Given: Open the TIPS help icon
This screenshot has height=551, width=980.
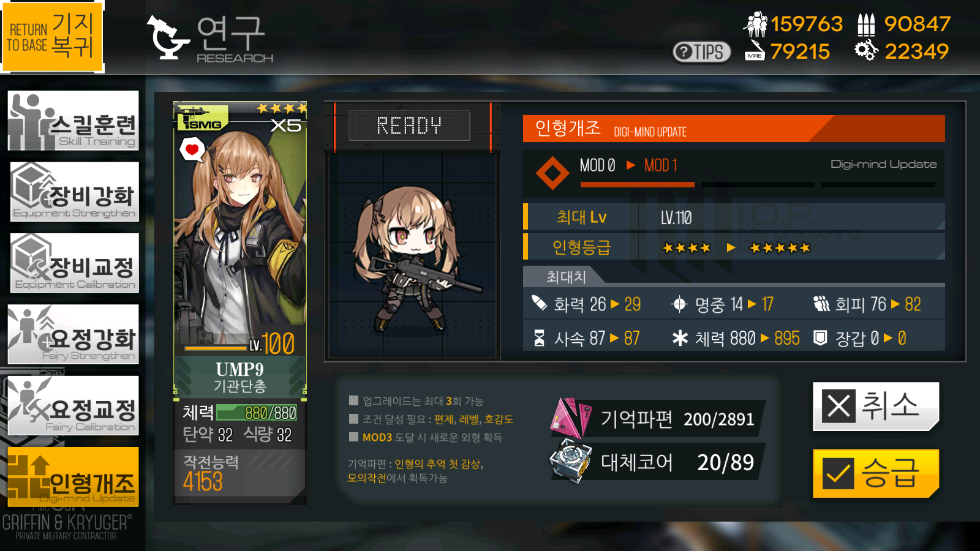Looking at the screenshot, I should [701, 52].
